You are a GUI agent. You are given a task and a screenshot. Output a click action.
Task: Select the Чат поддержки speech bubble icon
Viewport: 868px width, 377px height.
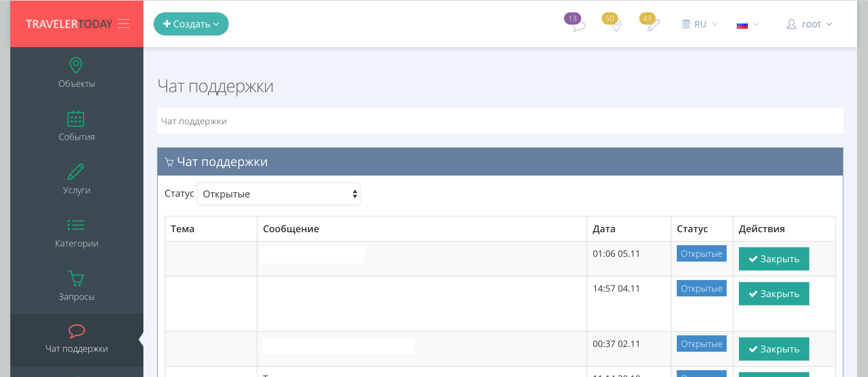pos(76,331)
